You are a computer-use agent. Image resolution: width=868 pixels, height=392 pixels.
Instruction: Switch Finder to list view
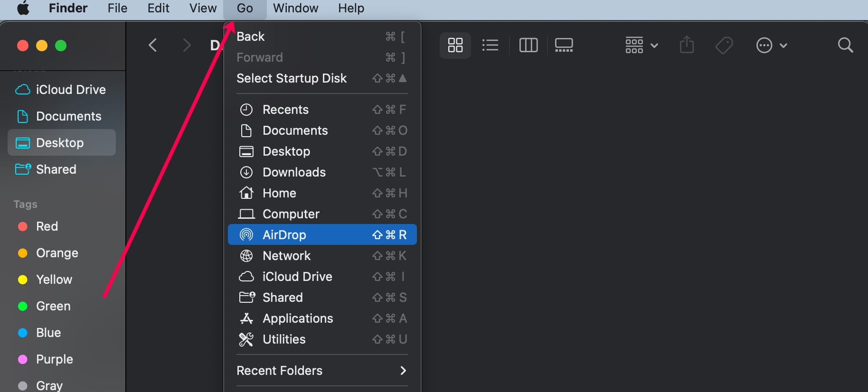490,46
